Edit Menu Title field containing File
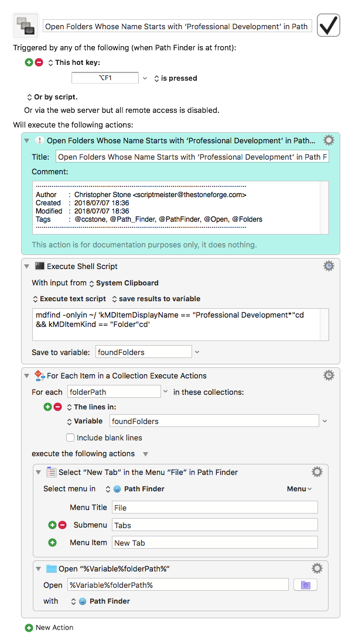The width and height of the screenshot is (352, 644). click(215, 507)
